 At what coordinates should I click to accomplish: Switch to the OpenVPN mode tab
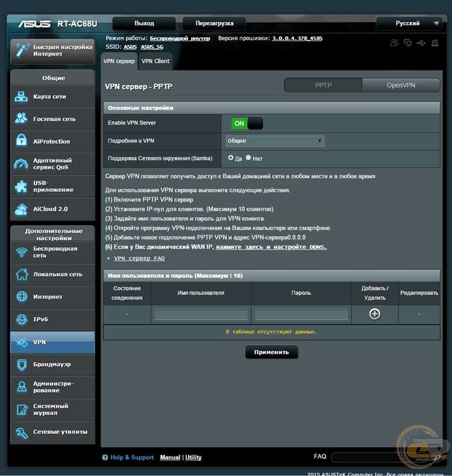click(x=401, y=86)
